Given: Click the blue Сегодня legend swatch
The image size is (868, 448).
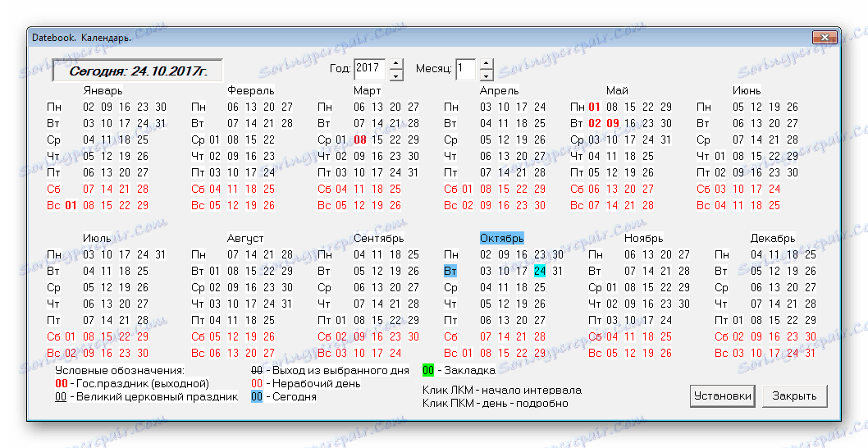Looking at the screenshot, I should click(x=256, y=396).
